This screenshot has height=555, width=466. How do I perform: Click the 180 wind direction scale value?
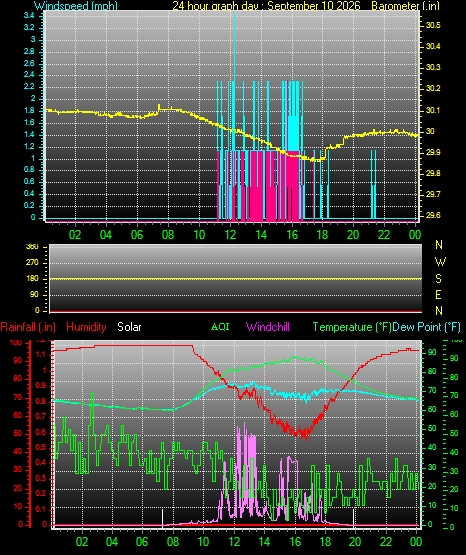pyautogui.click(x=32, y=279)
